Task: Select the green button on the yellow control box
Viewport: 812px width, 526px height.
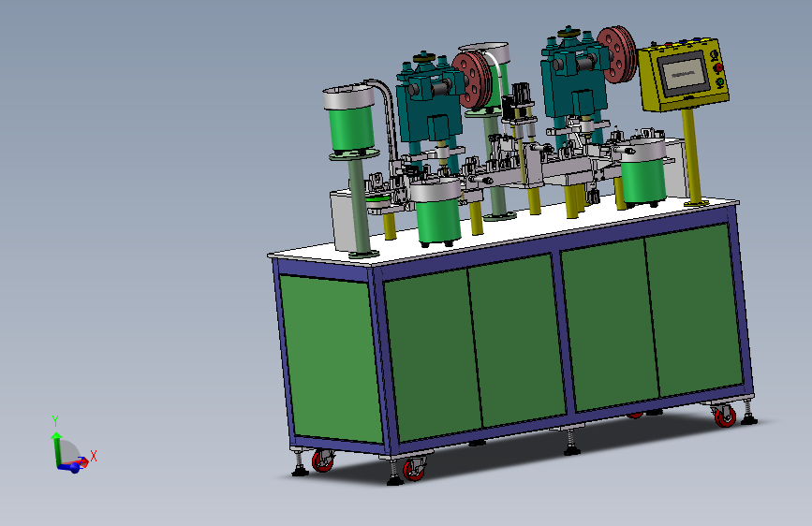Action: [719, 82]
